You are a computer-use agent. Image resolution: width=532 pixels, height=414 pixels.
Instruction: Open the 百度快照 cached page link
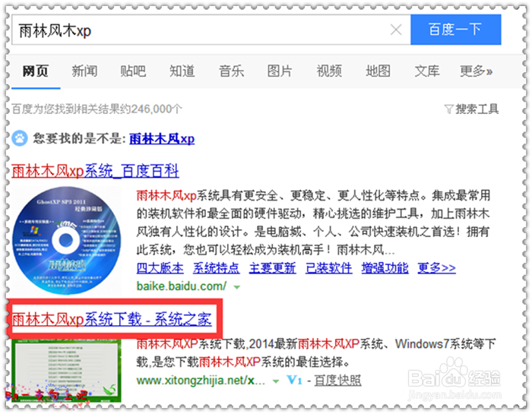[337, 381]
